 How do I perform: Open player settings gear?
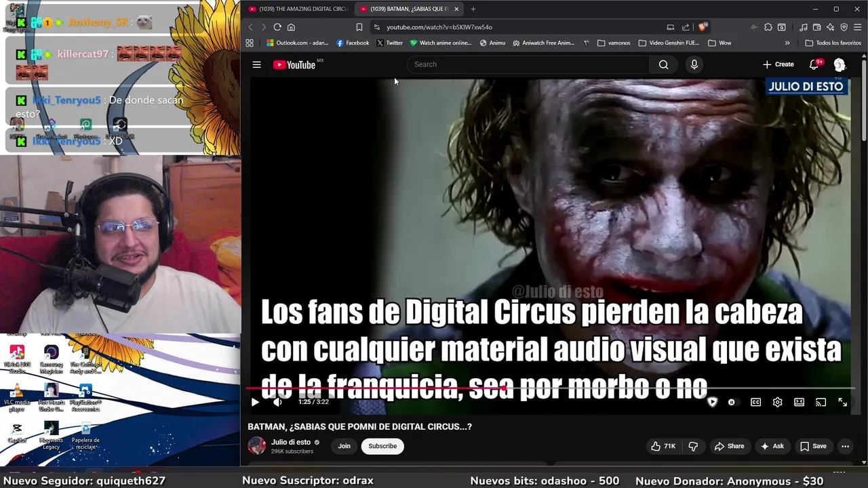(777, 402)
